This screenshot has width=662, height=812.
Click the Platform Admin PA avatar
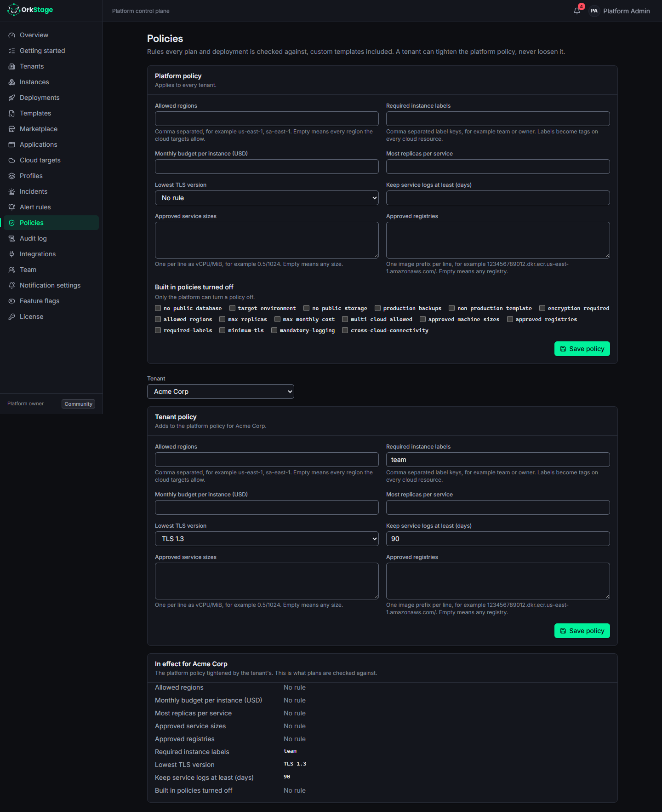(594, 11)
